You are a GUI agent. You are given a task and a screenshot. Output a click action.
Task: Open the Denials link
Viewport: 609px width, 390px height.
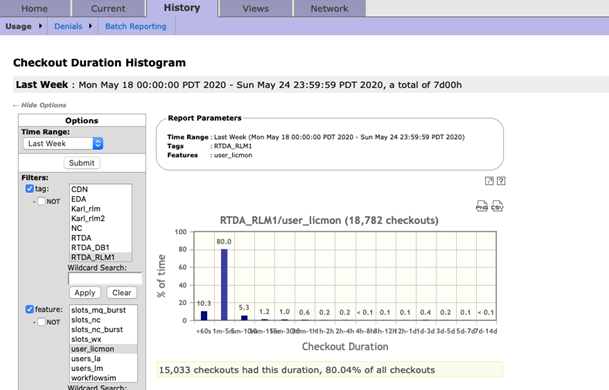(68, 26)
